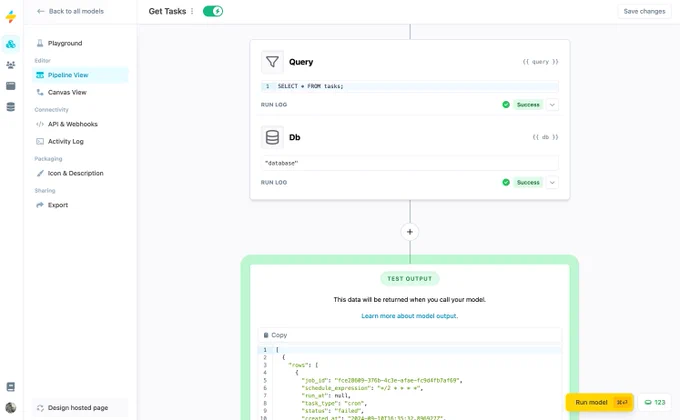Click the Query filter funnel icon

[x=272, y=62]
